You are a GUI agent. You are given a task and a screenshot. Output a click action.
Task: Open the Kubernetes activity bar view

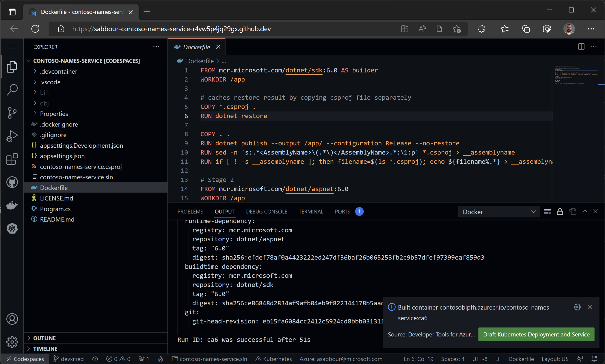click(x=12, y=228)
